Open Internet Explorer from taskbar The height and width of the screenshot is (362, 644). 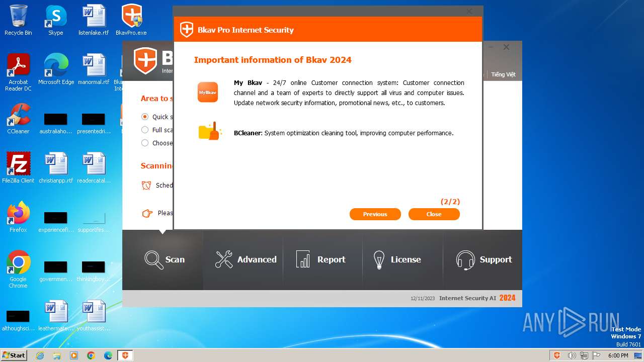click(x=40, y=355)
